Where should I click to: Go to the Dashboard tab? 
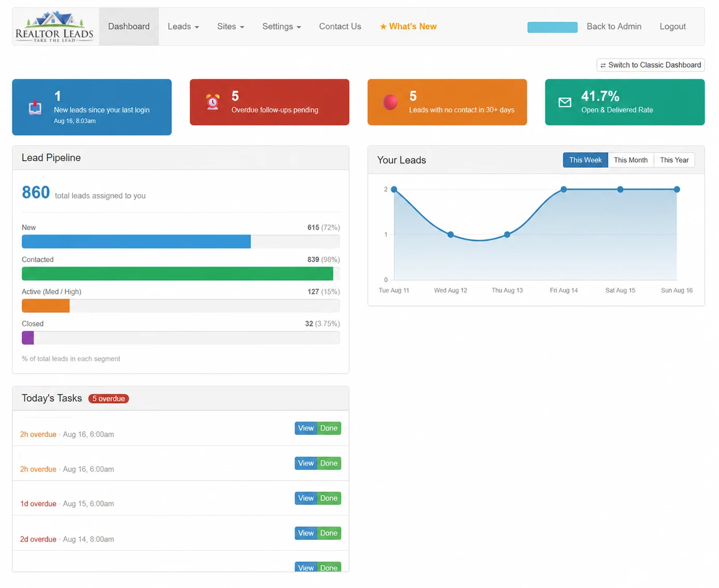[x=129, y=26]
